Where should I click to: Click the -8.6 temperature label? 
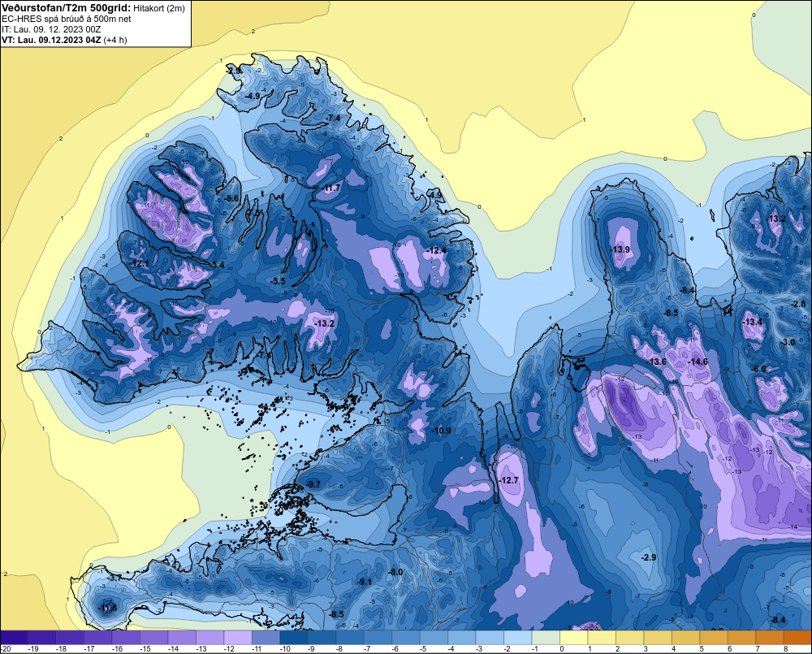point(232,198)
